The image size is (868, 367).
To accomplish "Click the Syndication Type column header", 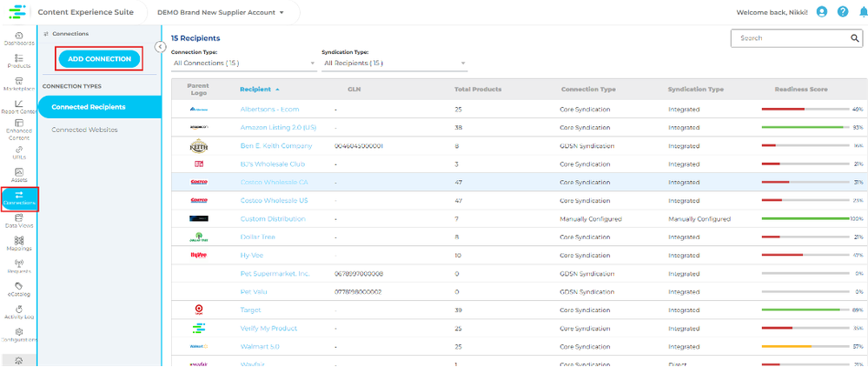I will [695, 90].
